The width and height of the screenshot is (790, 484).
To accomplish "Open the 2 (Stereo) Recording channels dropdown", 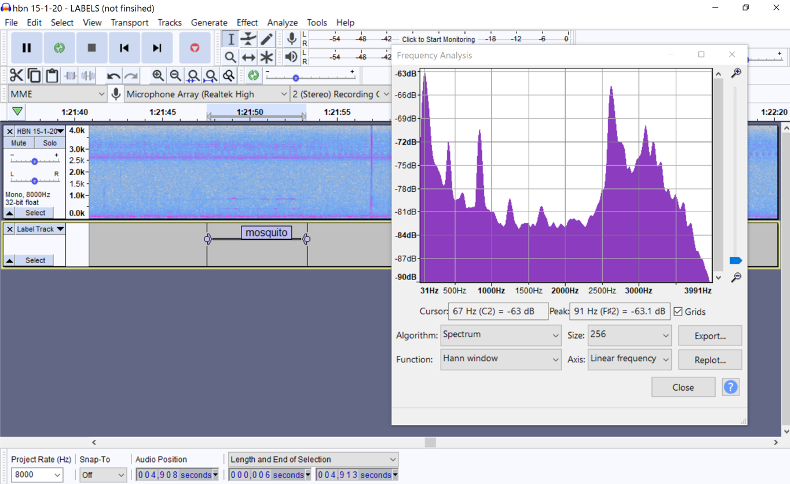I will [341, 94].
